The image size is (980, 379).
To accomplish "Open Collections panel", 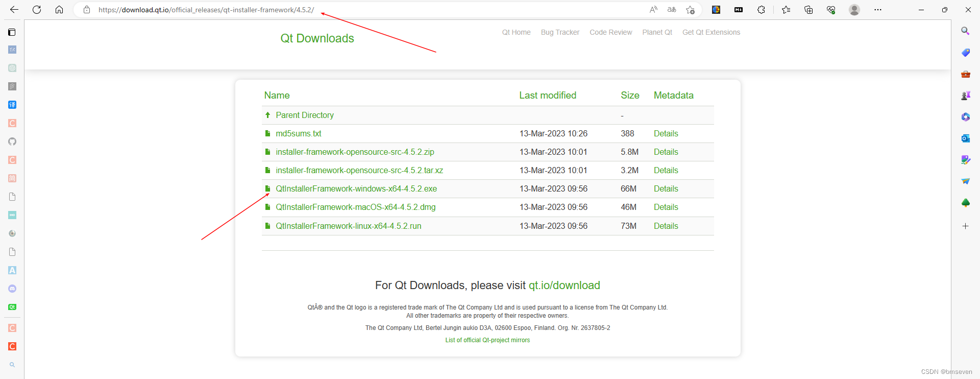I will tap(808, 10).
